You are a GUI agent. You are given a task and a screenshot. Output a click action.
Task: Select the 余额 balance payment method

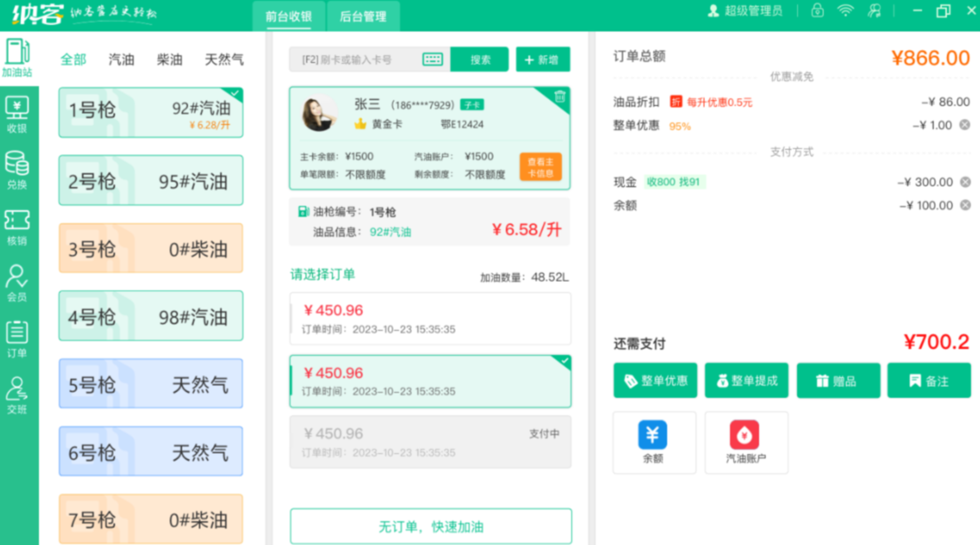click(653, 442)
